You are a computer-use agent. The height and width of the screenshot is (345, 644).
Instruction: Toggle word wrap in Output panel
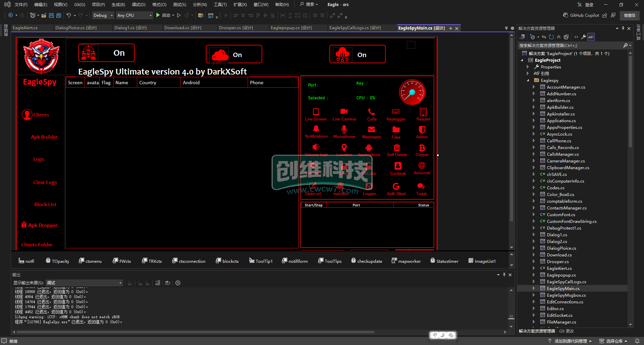pos(168,283)
